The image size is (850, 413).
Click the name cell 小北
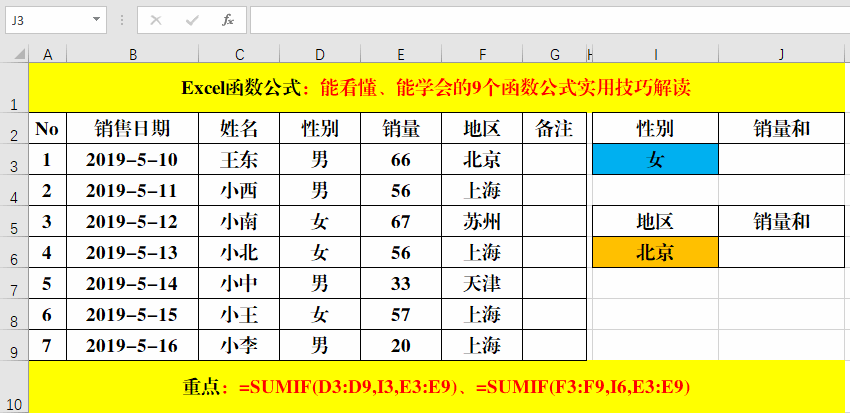239,252
